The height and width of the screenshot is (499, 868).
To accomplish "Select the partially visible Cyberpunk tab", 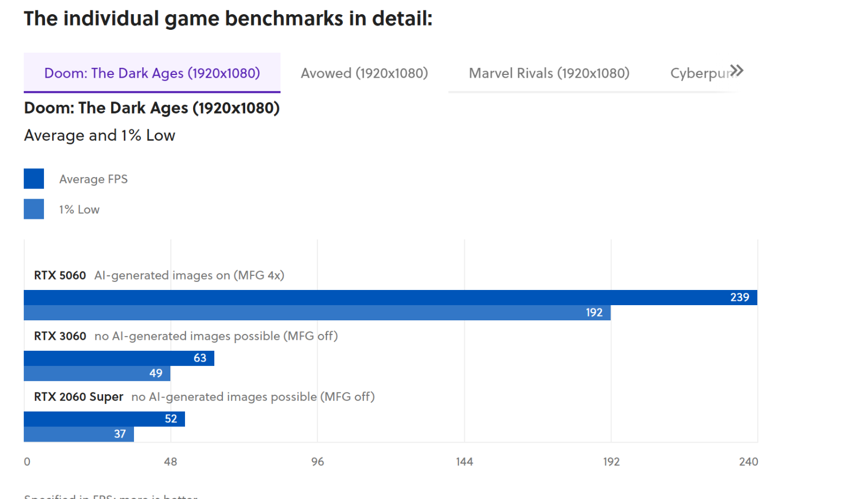I will [x=698, y=73].
